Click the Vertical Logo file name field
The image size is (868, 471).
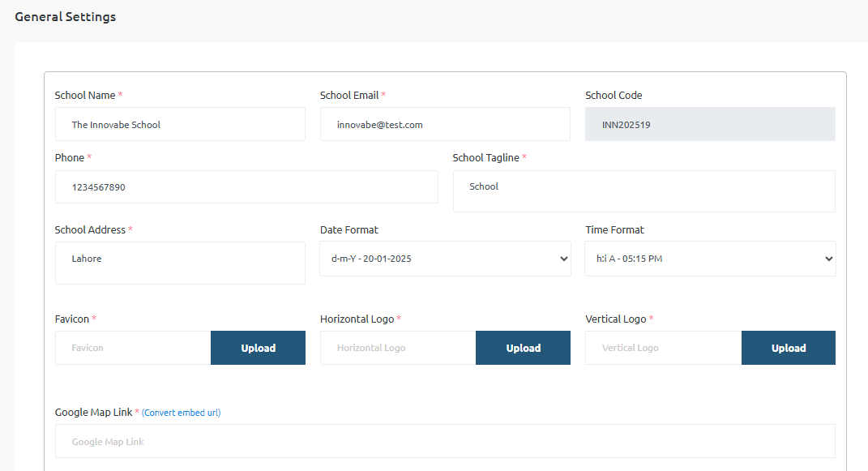click(663, 348)
